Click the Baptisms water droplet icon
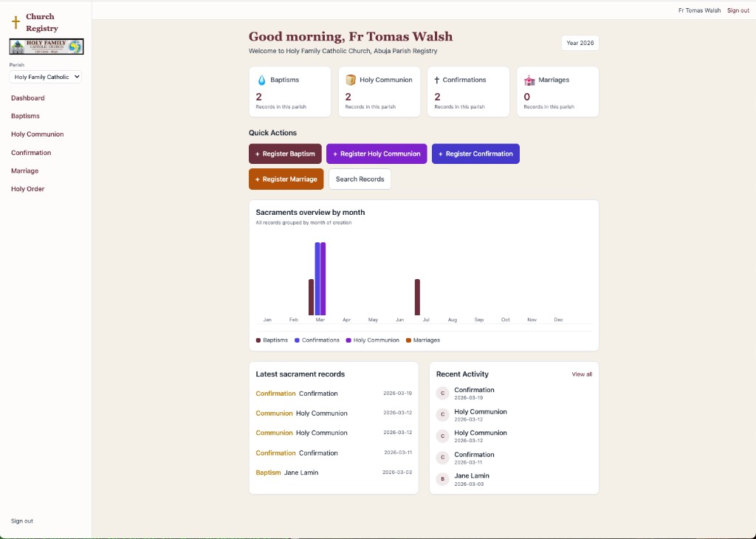This screenshot has height=539, width=756. [262, 79]
